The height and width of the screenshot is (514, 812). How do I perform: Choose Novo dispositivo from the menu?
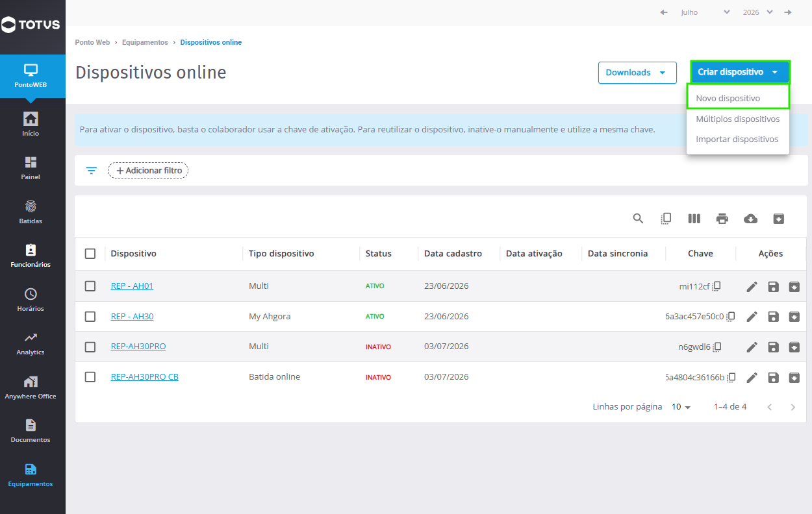tap(738, 99)
